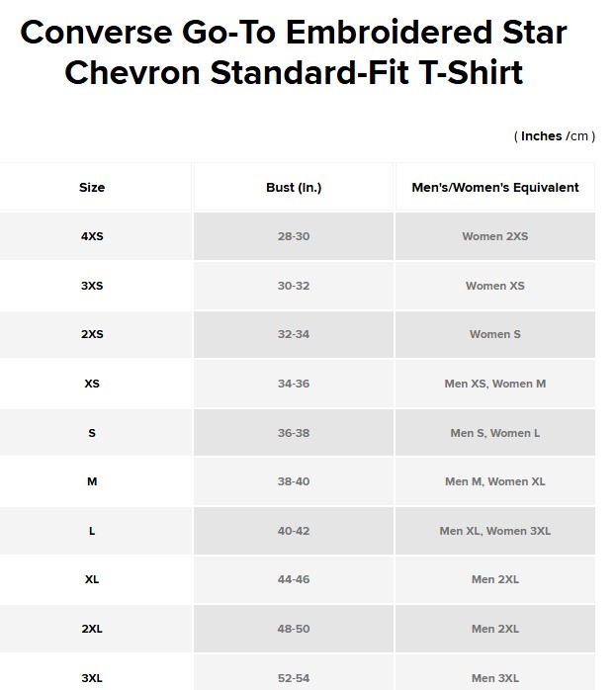
Task: Select the XL size label
Action: [x=92, y=579]
